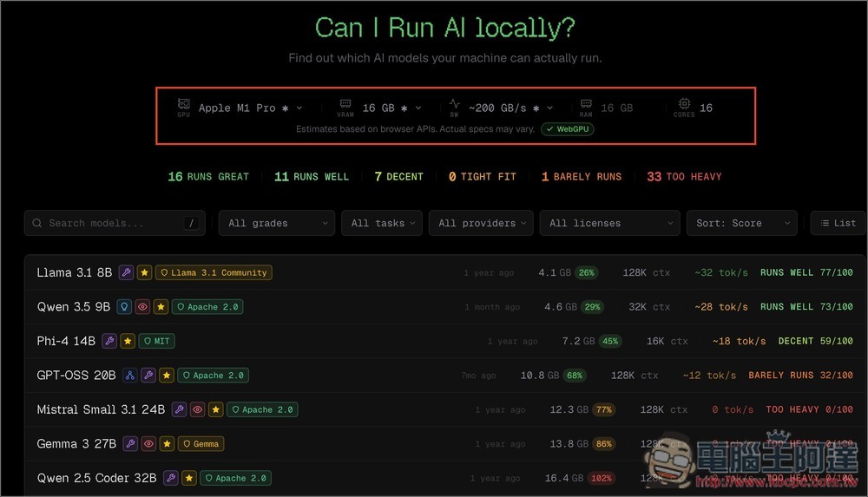
Task: Click the VRAM memory icon
Action: click(x=345, y=103)
